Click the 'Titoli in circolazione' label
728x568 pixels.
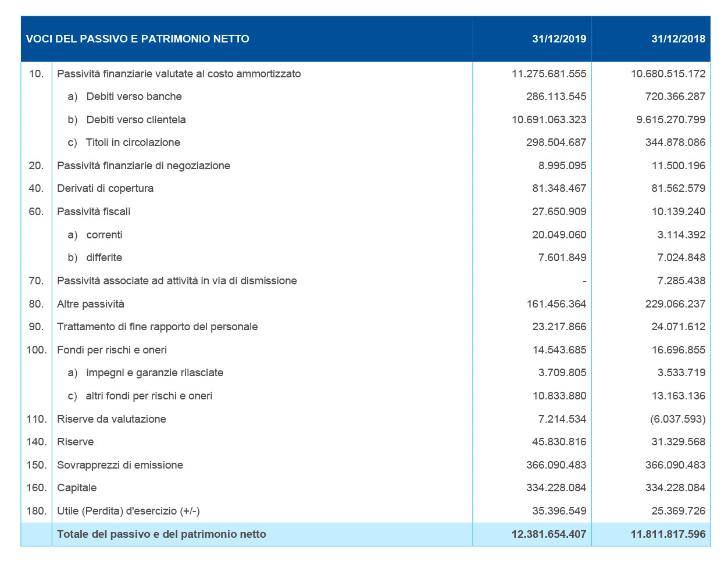133,142
